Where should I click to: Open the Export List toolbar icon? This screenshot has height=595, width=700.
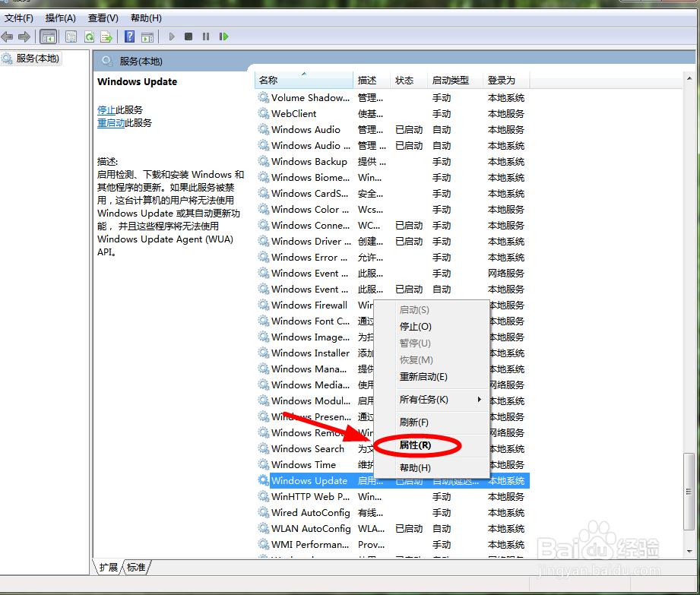pyautogui.click(x=106, y=36)
